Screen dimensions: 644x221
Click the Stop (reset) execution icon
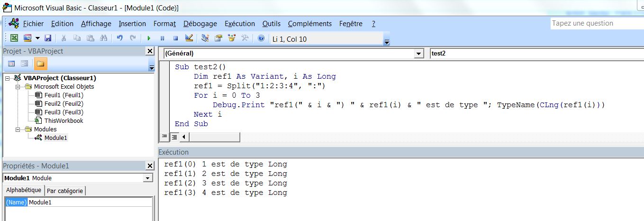[x=175, y=38]
